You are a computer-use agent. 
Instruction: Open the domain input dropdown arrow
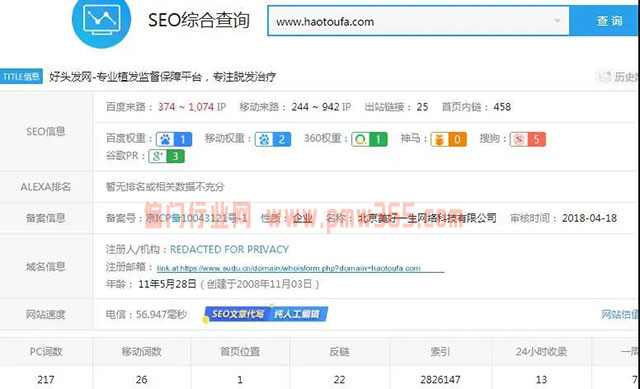click(x=557, y=21)
